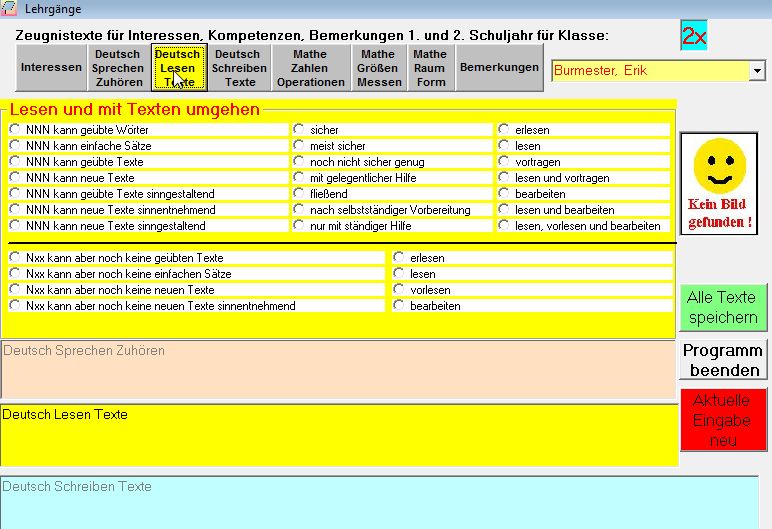
Task: Open the Interessen tab
Action: 51,67
